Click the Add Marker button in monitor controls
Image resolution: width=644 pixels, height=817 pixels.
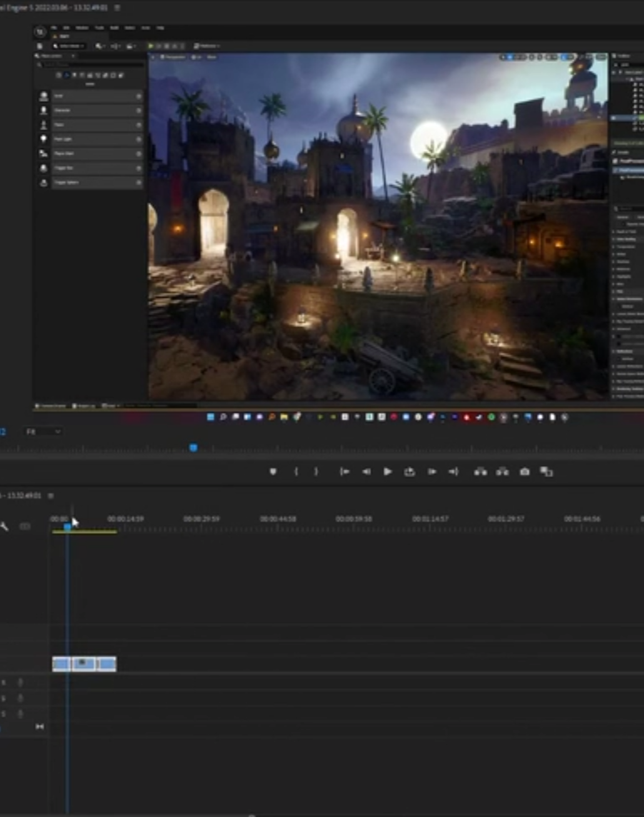273,472
